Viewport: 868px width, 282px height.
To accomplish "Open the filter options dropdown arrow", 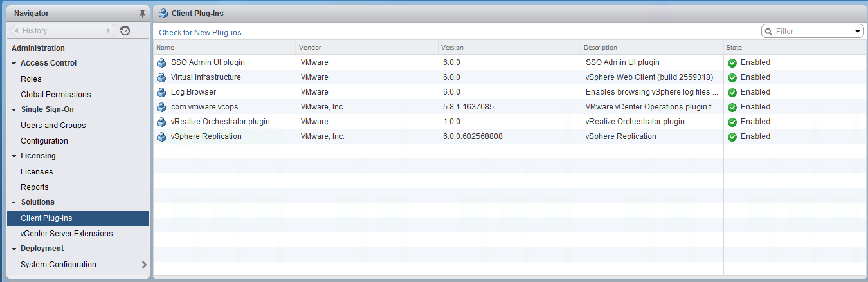I will tap(858, 32).
